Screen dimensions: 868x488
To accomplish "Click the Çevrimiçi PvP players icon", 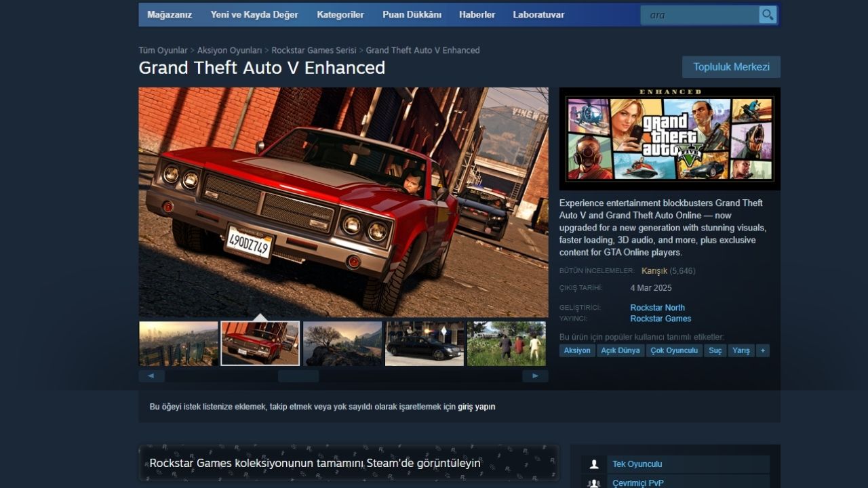I will 594,483.
